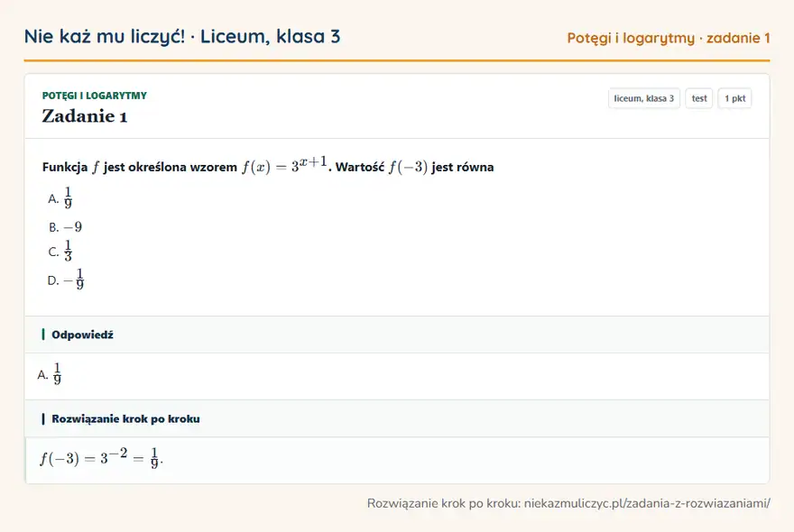Select answer option B, minus nine
Viewport: 794px width, 532px height.
pos(65,227)
